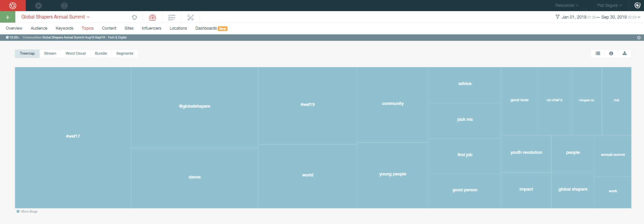This screenshot has width=644, height=224.
Task: Click the list settings toolbar icon
Action: (171, 17)
